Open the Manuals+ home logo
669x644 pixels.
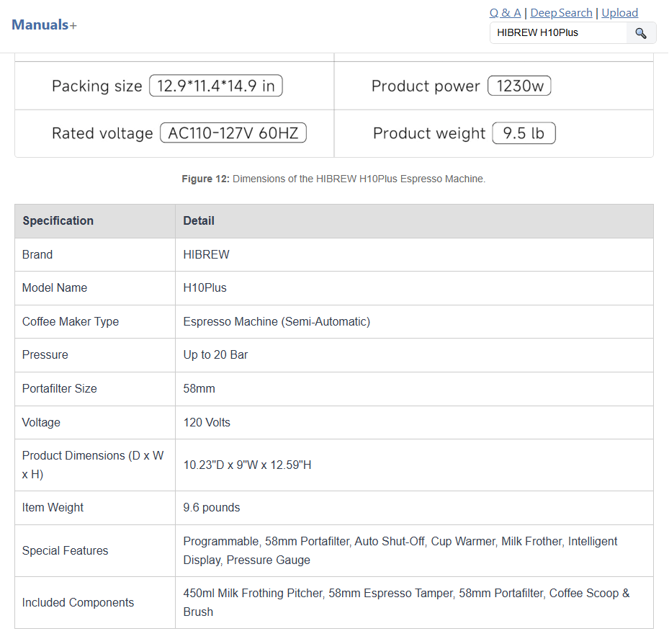coord(44,24)
